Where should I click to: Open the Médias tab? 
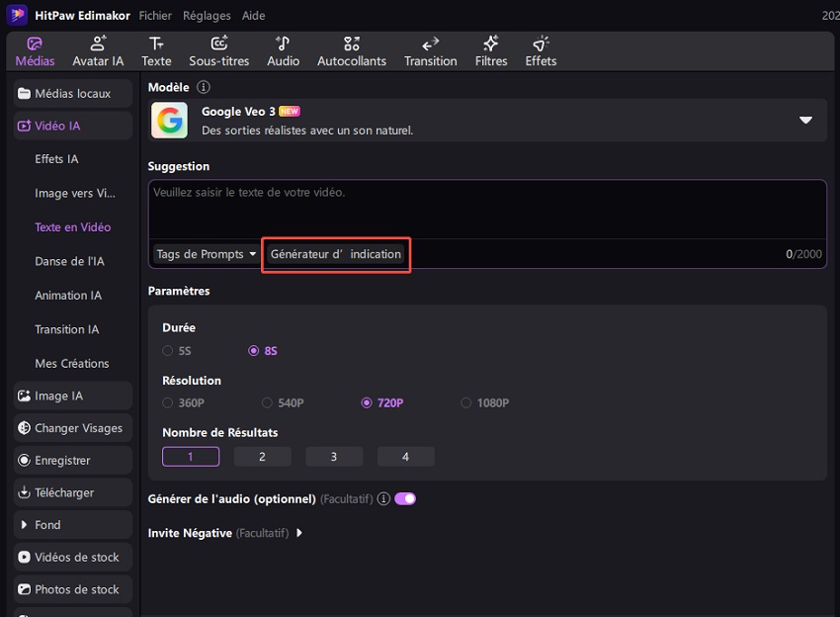coord(35,51)
